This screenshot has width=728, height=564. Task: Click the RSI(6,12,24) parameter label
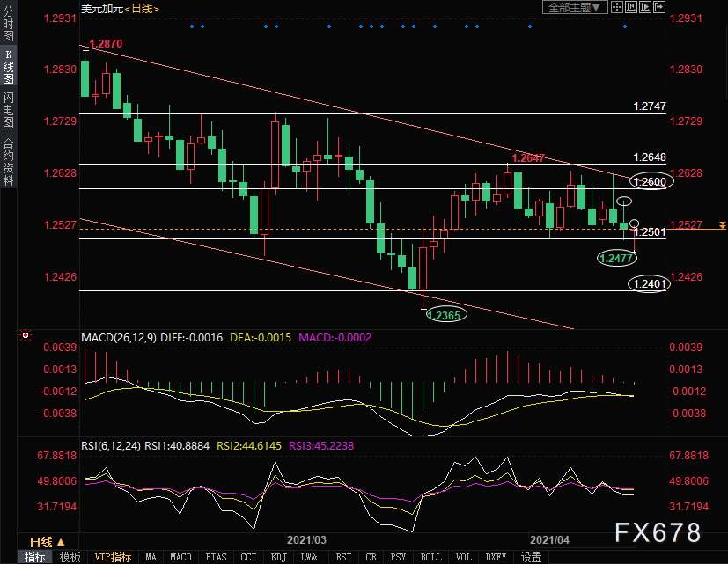(x=111, y=446)
